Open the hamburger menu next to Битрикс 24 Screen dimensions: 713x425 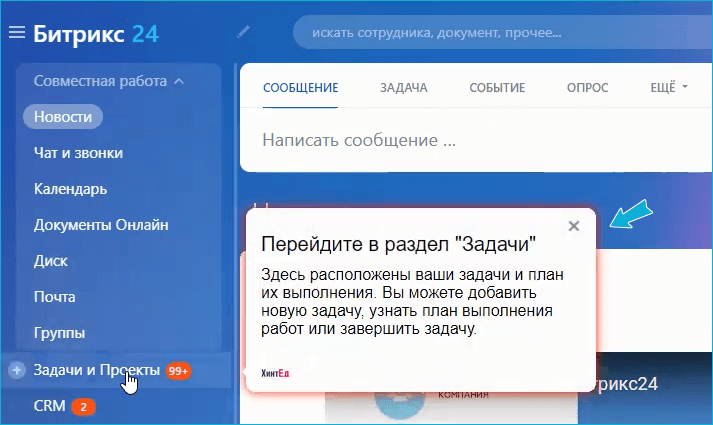tap(17, 33)
